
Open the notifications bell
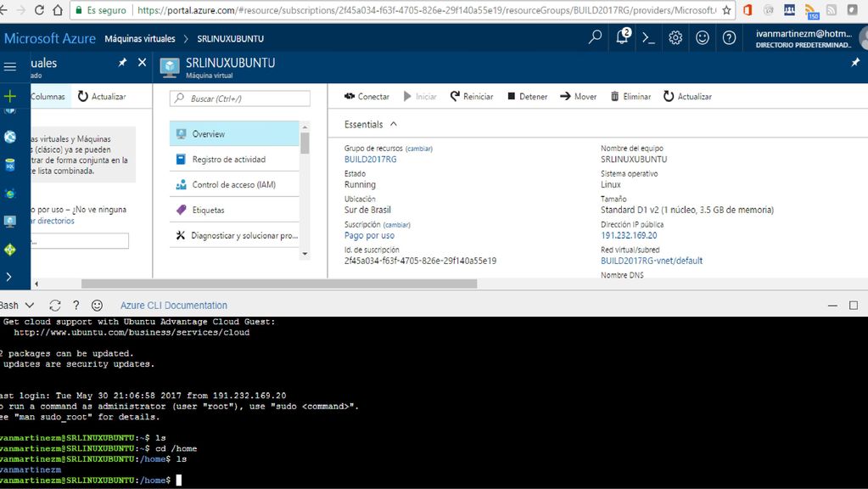[623, 37]
